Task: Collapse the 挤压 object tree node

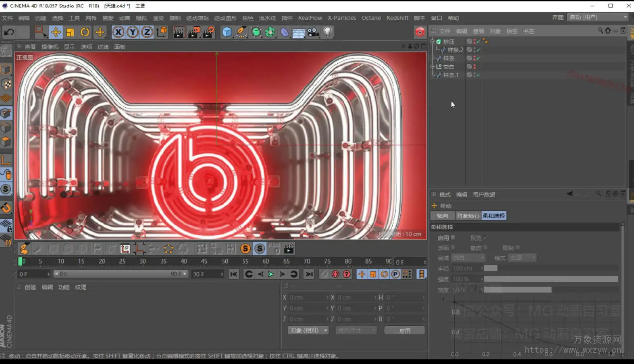Action: (432, 42)
